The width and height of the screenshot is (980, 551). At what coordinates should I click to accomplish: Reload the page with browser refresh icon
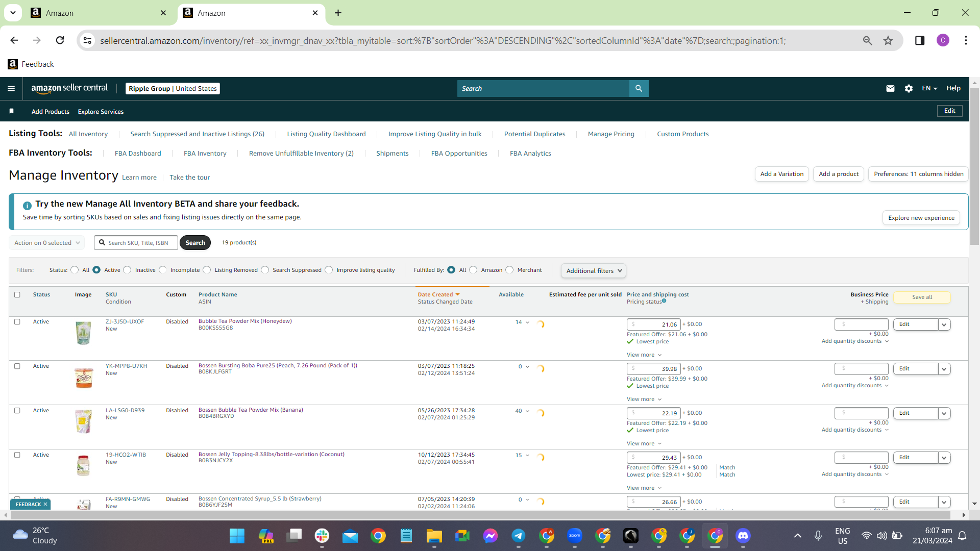(60, 40)
